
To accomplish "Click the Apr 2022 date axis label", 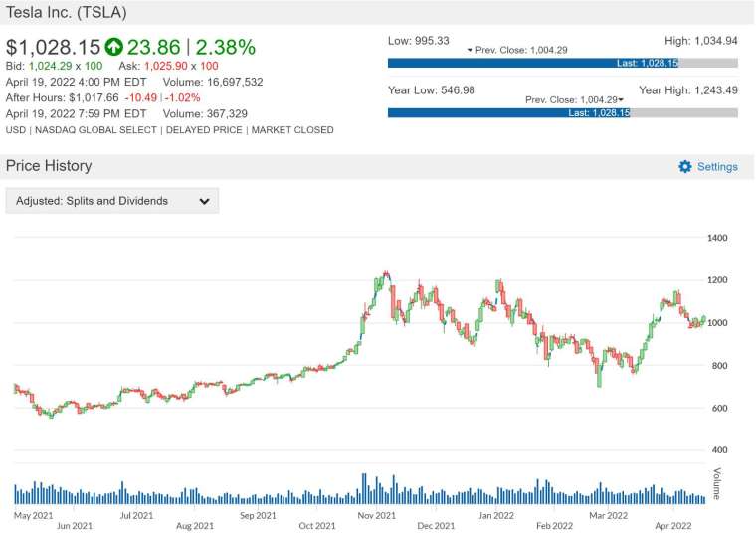I will click(673, 526).
